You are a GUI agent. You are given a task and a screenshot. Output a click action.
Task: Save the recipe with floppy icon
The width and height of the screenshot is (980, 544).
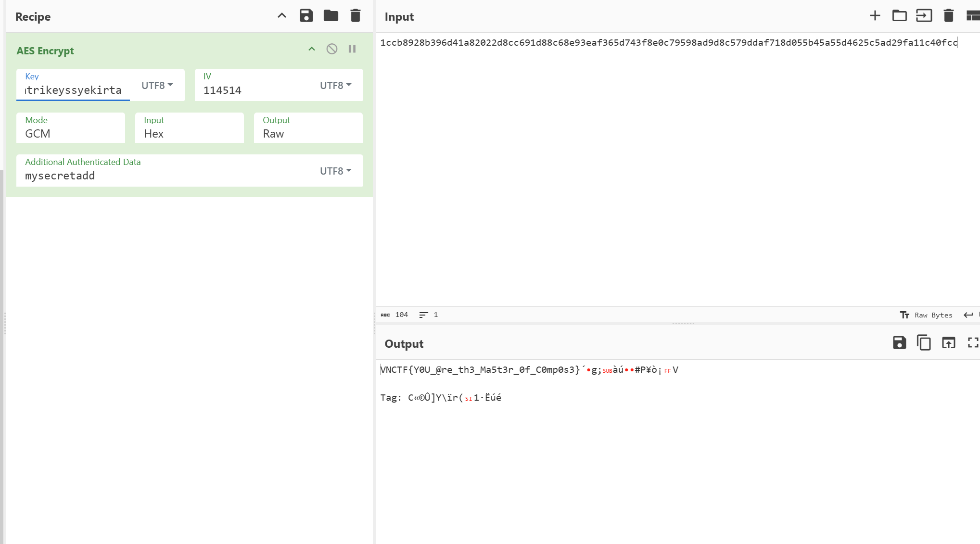pos(306,16)
